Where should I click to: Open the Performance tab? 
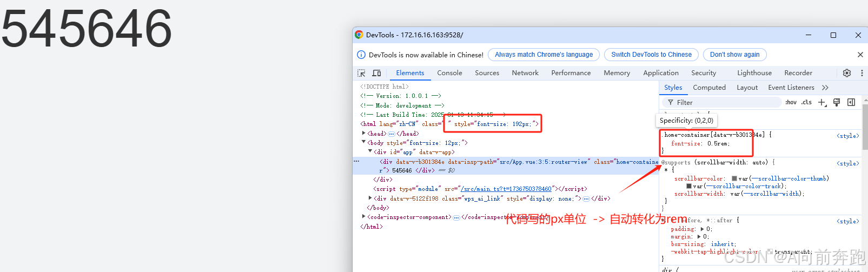tap(571, 73)
